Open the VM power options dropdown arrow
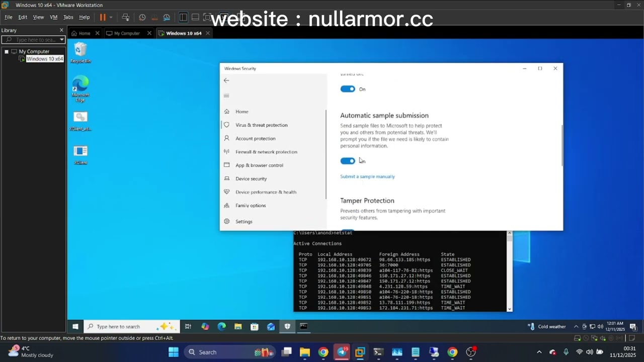Screen dimensions: 644x362 (111, 17)
